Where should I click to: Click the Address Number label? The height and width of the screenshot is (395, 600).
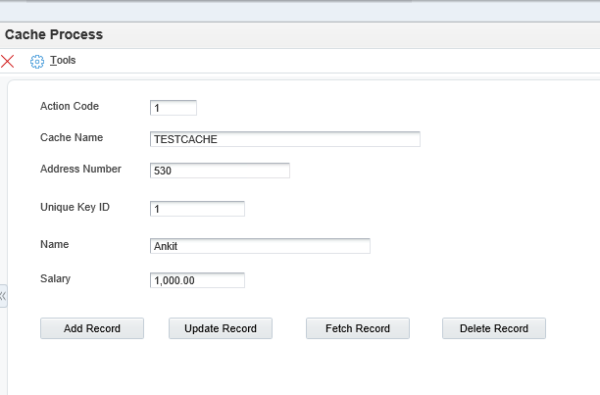tap(81, 169)
